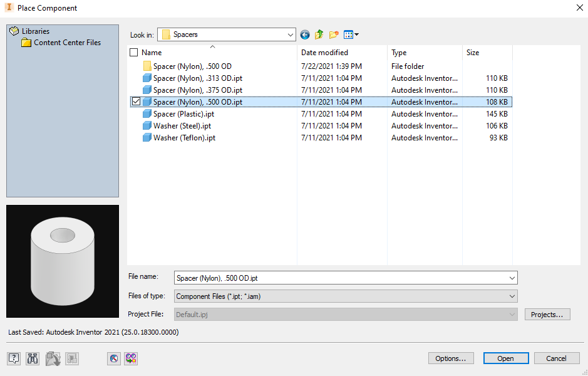Click the 93 KB size cell
588x376 pixels.
498,138
